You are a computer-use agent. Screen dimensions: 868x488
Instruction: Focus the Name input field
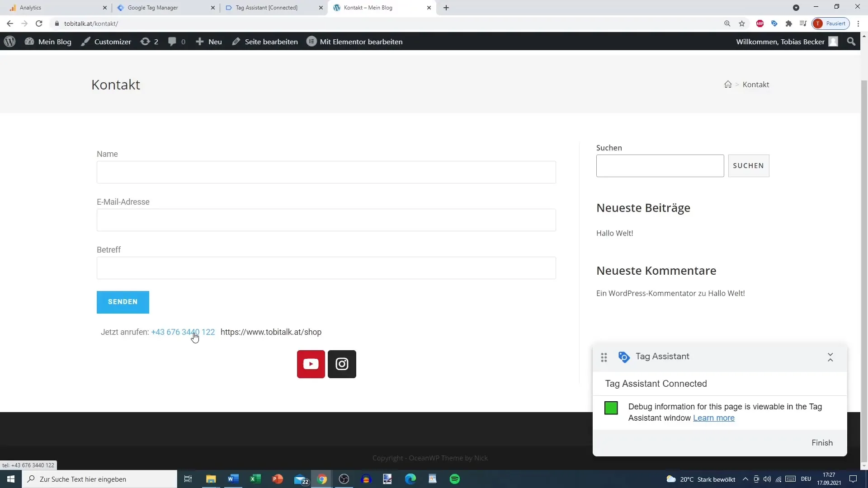pos(326,172)
